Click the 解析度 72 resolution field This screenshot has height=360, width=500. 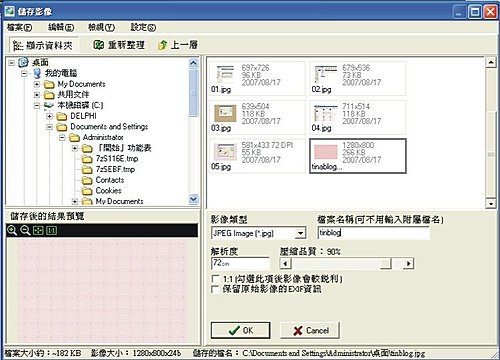pyautogui.click(x=240, y=263)
